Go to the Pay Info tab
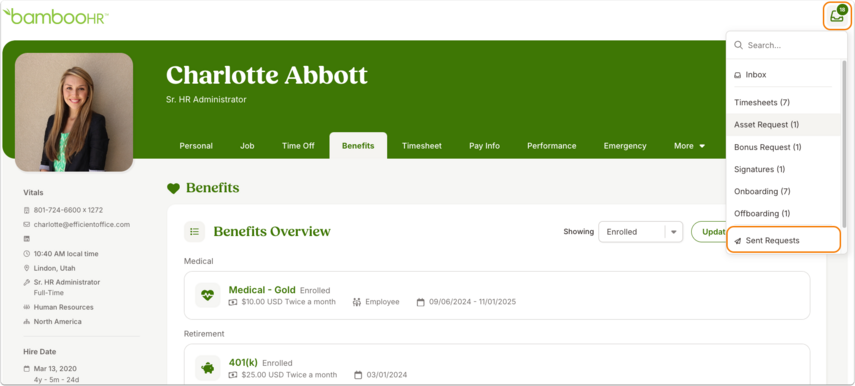 tap(484, 146)
